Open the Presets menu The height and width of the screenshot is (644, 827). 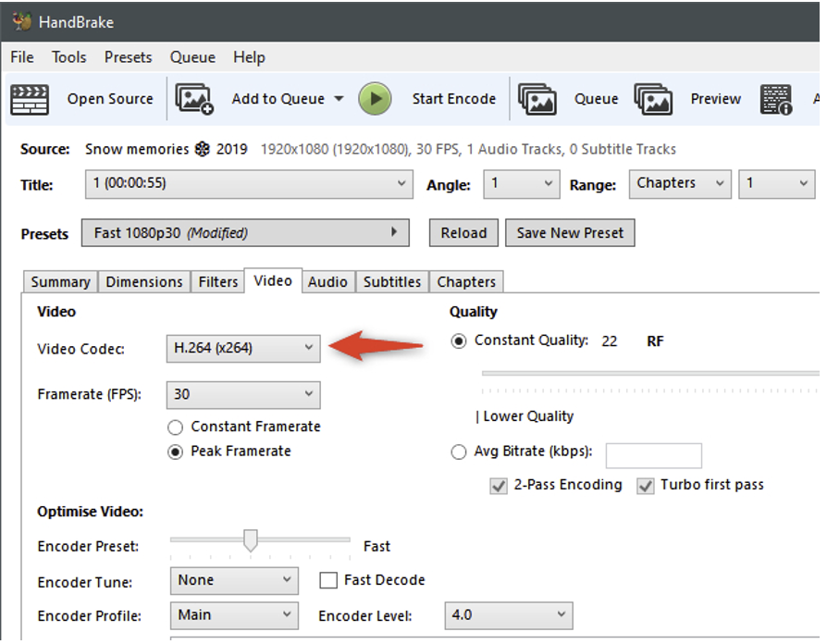point(129,57)
